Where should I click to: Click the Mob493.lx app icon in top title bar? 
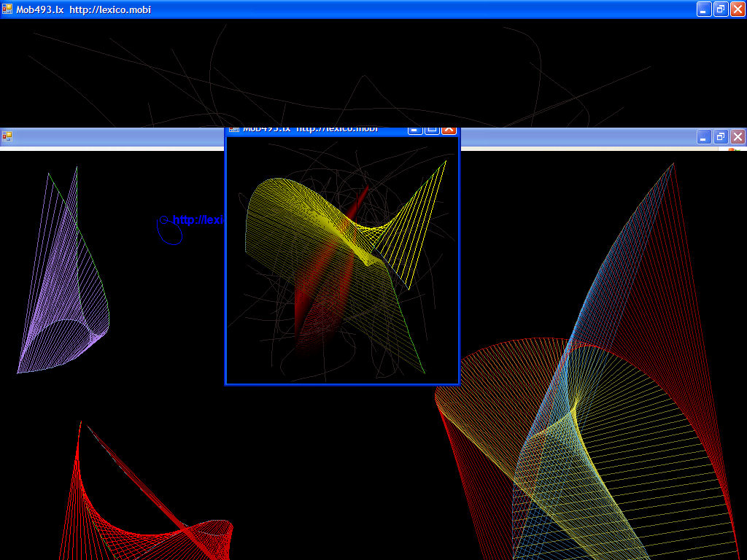pos(7,9)
